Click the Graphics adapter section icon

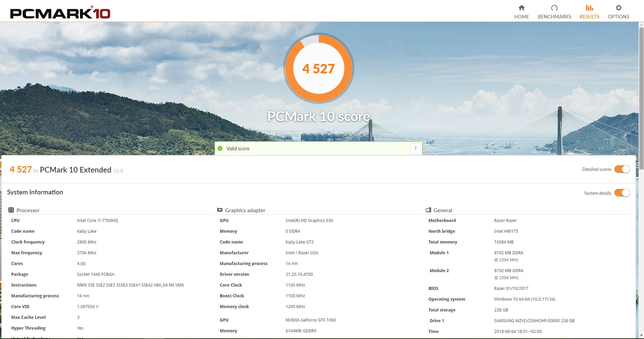click(x=220, y=210)
